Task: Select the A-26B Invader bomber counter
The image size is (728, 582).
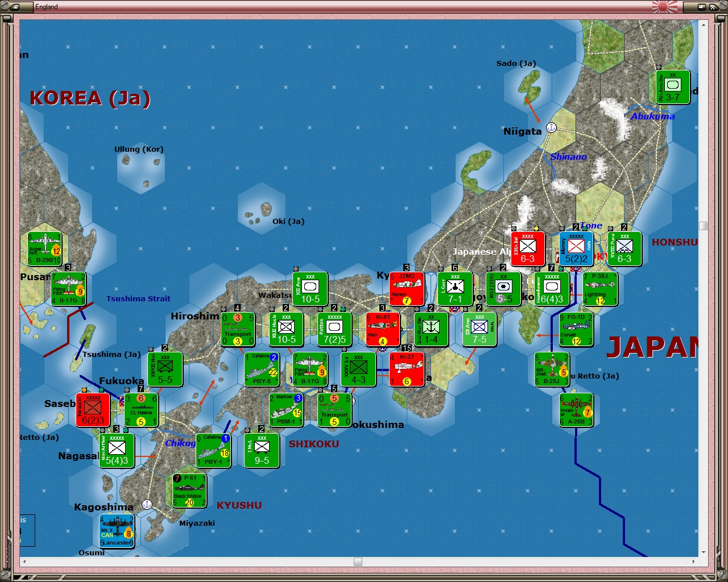Action: pos(576,410)
